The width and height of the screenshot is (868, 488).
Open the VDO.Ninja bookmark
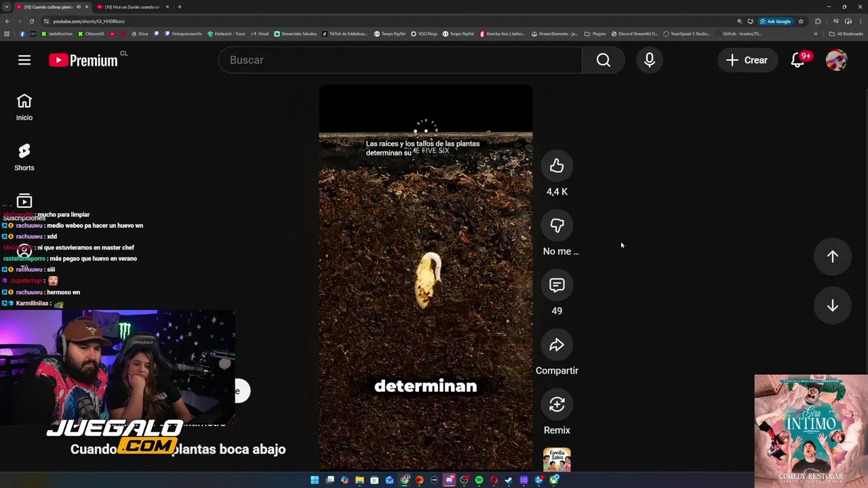[425, 34]
